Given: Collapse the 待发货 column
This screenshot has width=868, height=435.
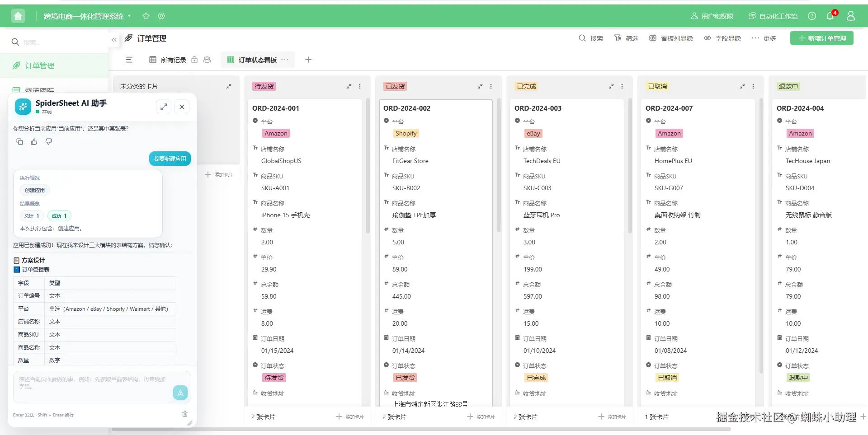Looking at the screenshot, I should point(349,86).
